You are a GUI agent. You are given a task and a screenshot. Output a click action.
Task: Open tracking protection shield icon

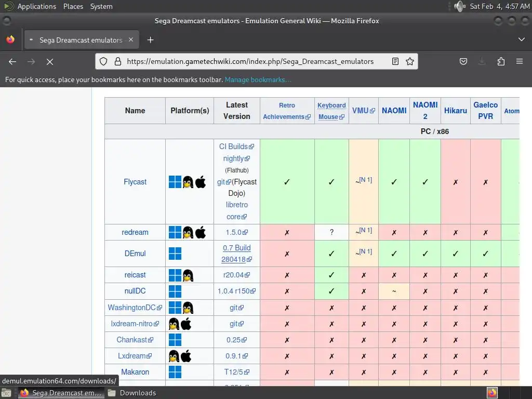click(x=103, y=61)
